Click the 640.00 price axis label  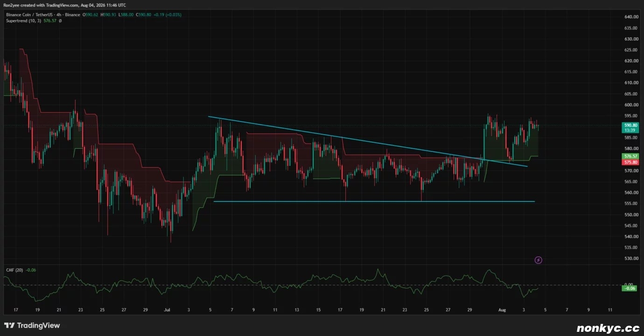630,17
